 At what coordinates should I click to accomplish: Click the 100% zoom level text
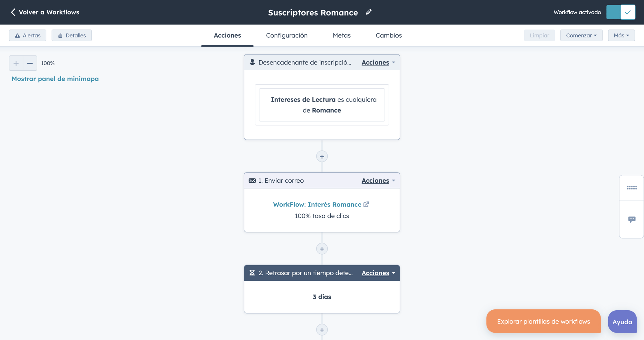point(48,63)
